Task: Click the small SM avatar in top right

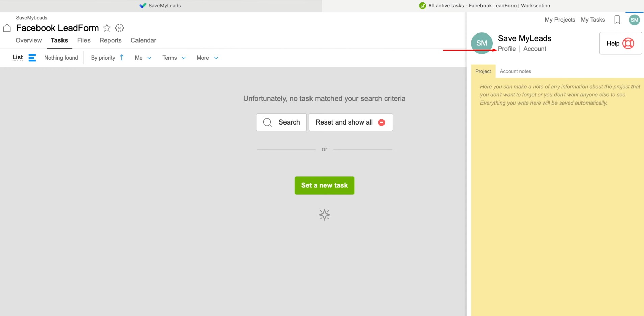Action: point(635,20)
